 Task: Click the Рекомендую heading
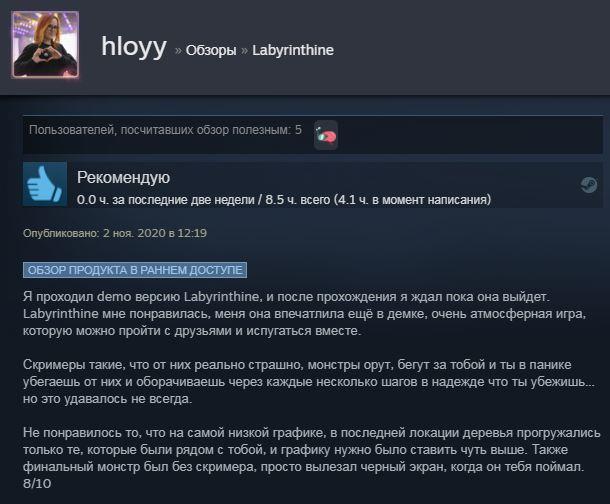tap(123, 177)
